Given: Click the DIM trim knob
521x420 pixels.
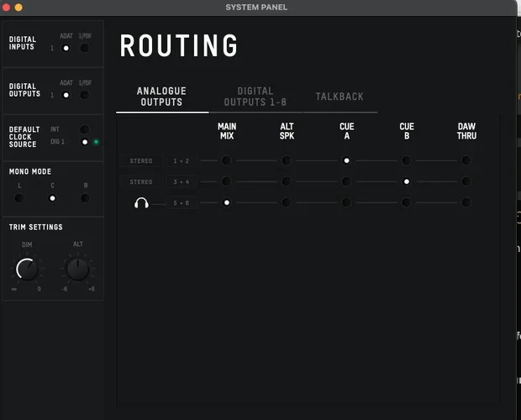Looking at the screenshot, I should point(27,270).
